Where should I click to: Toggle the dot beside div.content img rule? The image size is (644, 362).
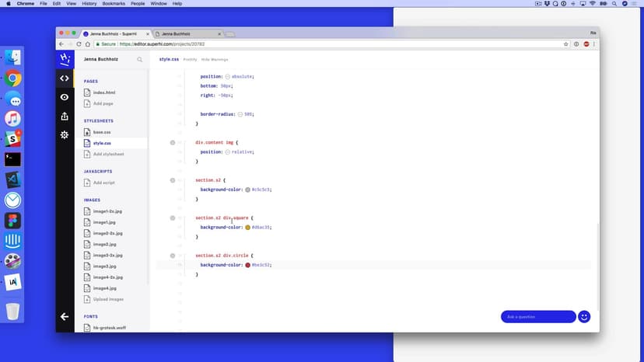[x=172, y=143]
